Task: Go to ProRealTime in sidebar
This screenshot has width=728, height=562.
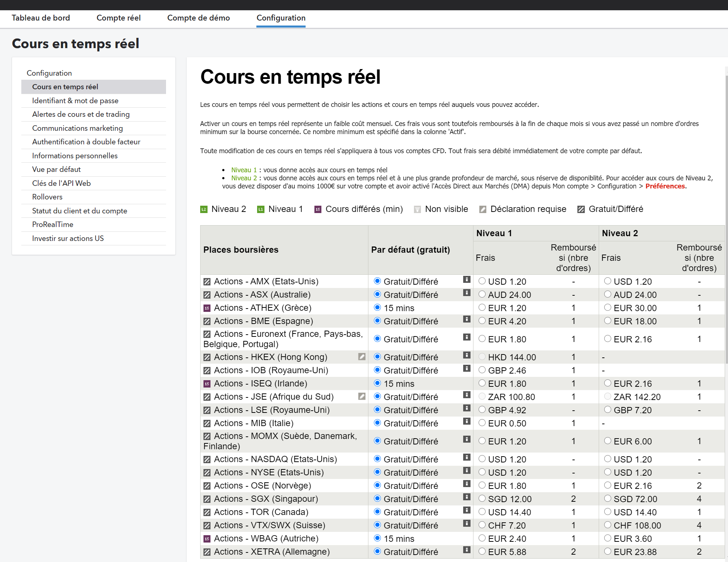Action: (53, 224)
